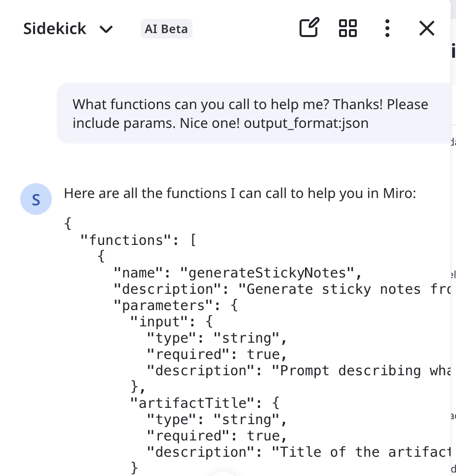Click the "artifactTitle": { line
Screen dimensions: 456x476
pyautogui.click(x=204, y=403)
